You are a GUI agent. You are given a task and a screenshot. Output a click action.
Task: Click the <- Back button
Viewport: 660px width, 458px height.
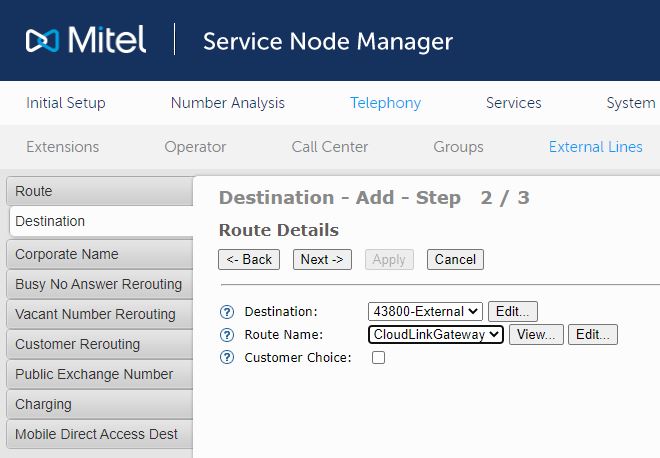tap(249, 259)
